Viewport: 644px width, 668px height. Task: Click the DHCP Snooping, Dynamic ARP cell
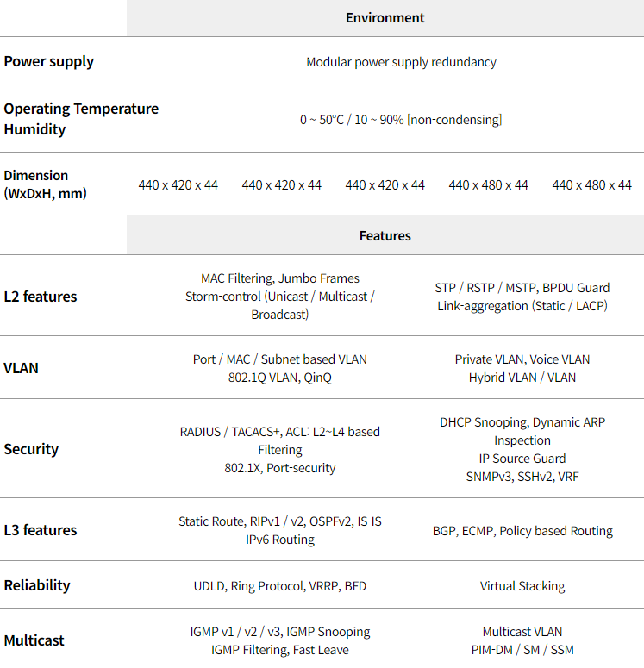click(522, 449)
